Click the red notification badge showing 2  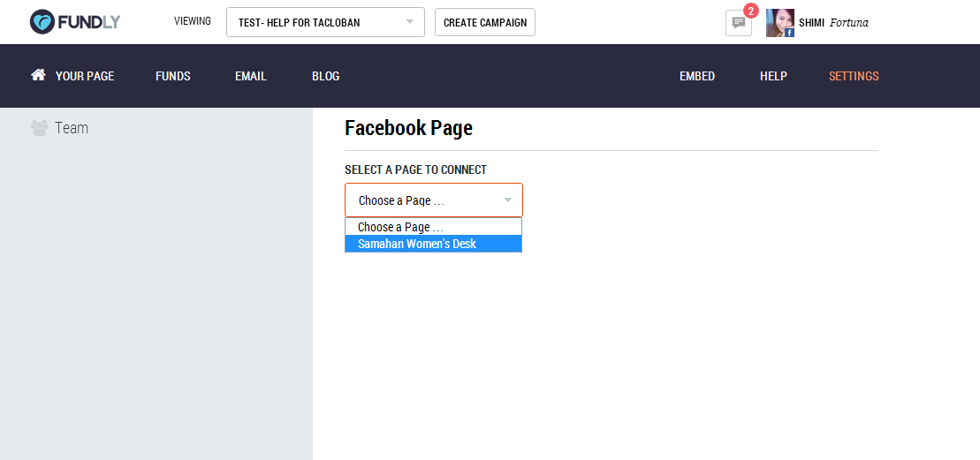(x=750, y=11)
